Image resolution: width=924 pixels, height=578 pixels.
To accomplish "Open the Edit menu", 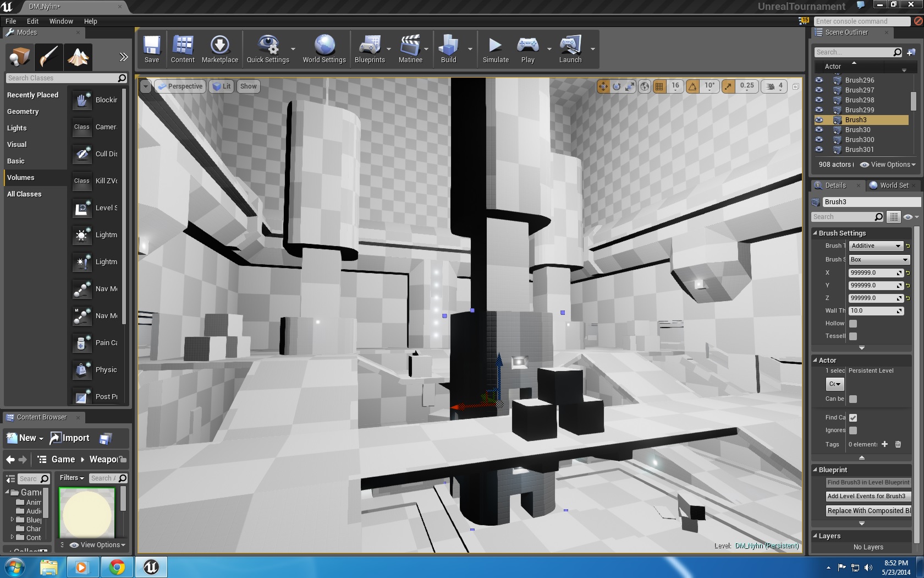I will pos(32,21).
